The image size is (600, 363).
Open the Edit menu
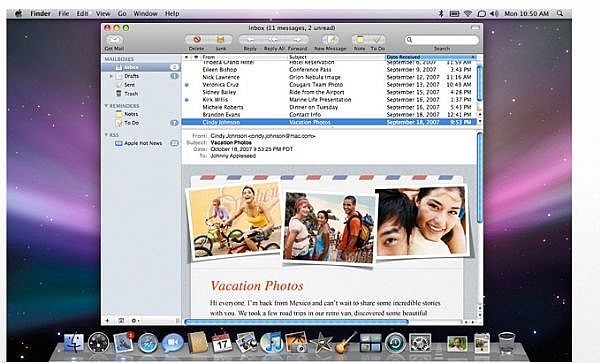click(82, 13)
